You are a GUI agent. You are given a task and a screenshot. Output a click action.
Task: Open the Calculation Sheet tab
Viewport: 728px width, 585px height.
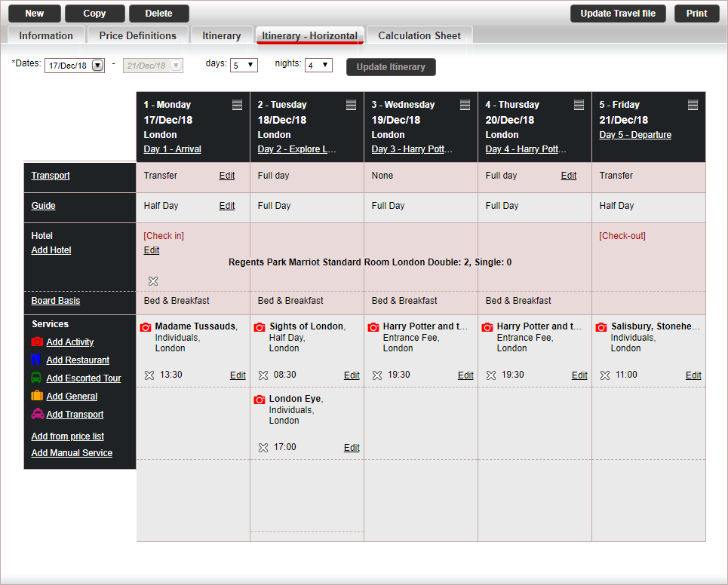coord(419,35)
